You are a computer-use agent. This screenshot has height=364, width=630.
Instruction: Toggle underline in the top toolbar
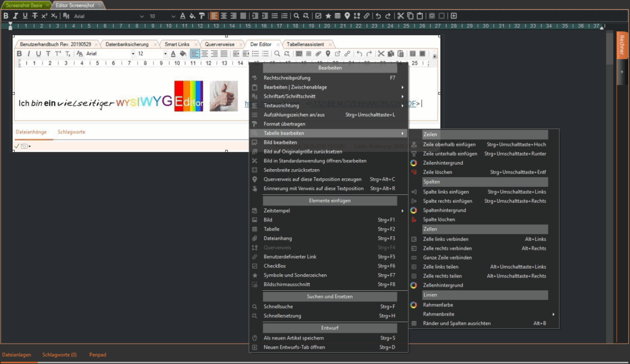tap(25, 15)
